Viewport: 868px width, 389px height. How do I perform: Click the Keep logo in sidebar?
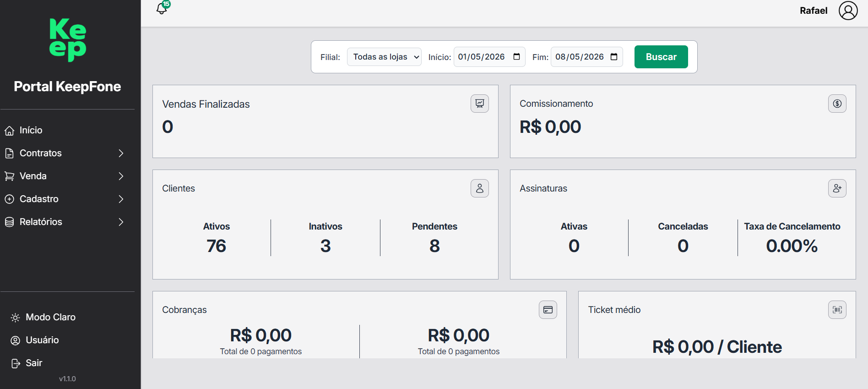pyautogui.click(x=68, y=40)
